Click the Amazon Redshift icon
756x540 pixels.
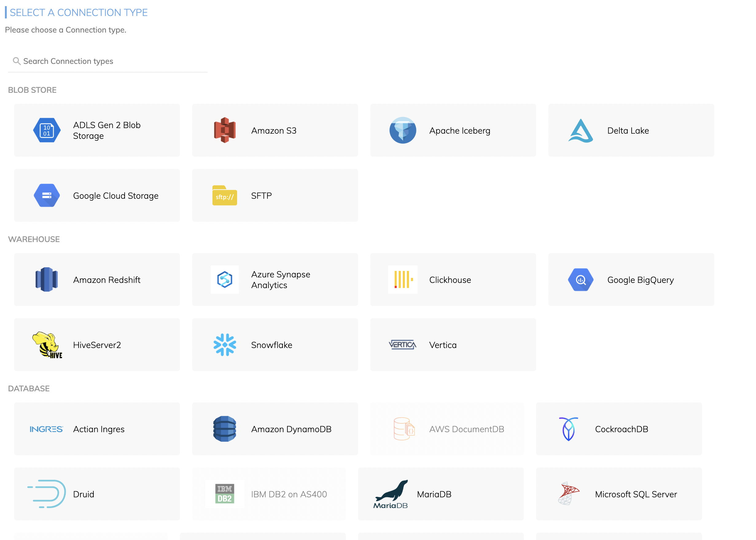[x=47, y=280]
